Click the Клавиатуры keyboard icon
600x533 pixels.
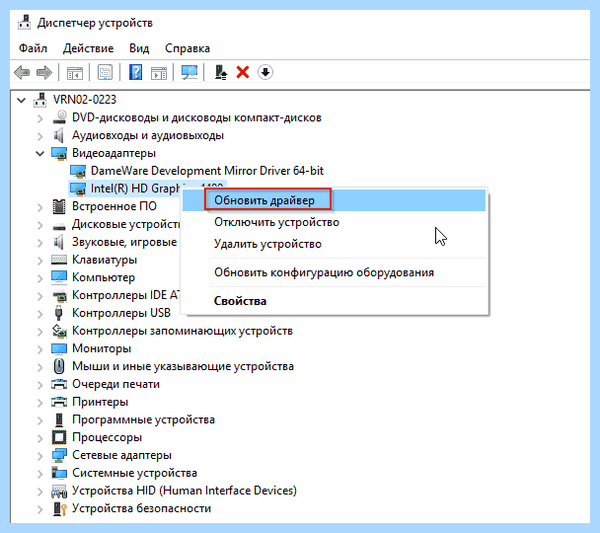[x=59, y=260]
